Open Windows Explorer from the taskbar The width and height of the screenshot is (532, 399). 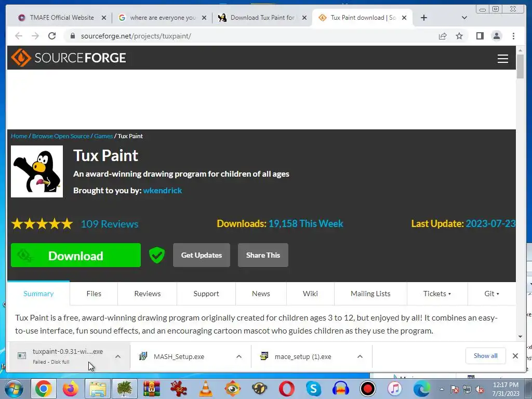pos(97,389)
